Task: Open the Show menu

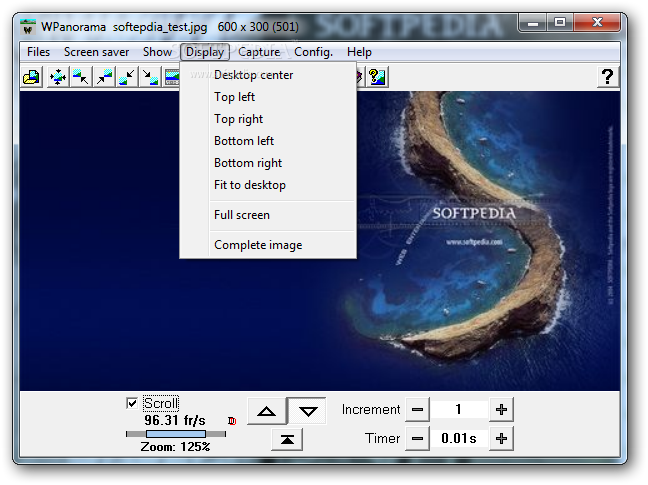Action: point(157,52)
